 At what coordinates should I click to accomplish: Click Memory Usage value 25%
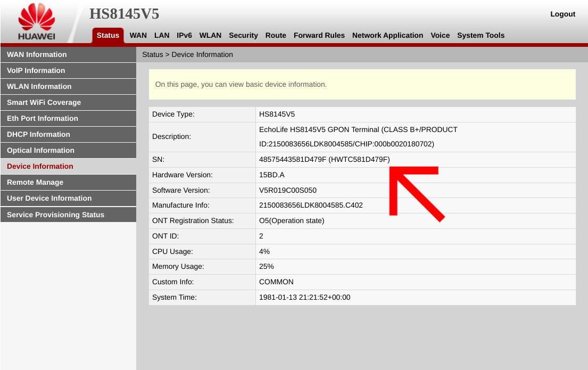pos(266,266)
